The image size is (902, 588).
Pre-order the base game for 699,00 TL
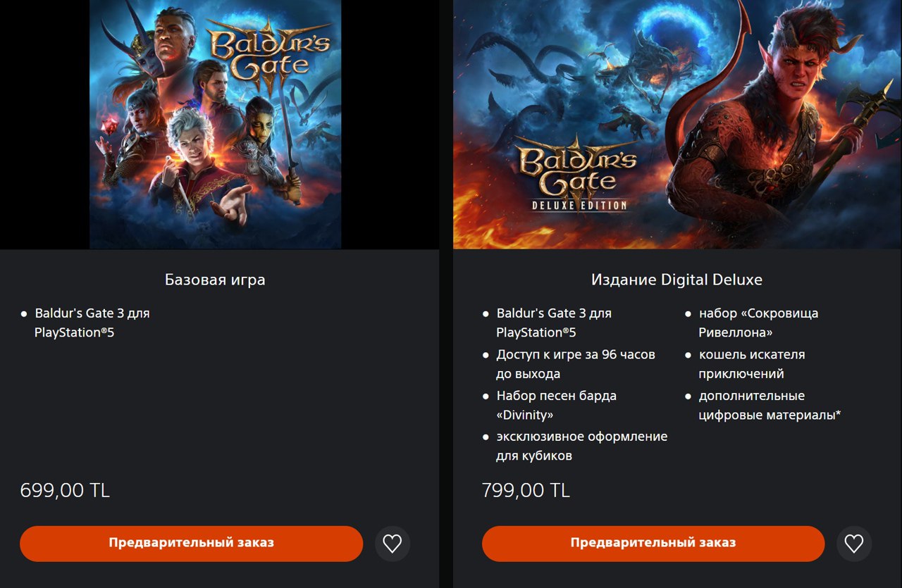pyautogui.click(x=191, y=544)
